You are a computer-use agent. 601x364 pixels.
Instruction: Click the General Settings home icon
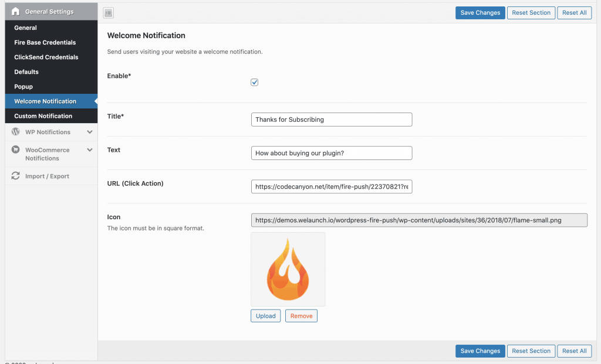(x=15, y=12)
